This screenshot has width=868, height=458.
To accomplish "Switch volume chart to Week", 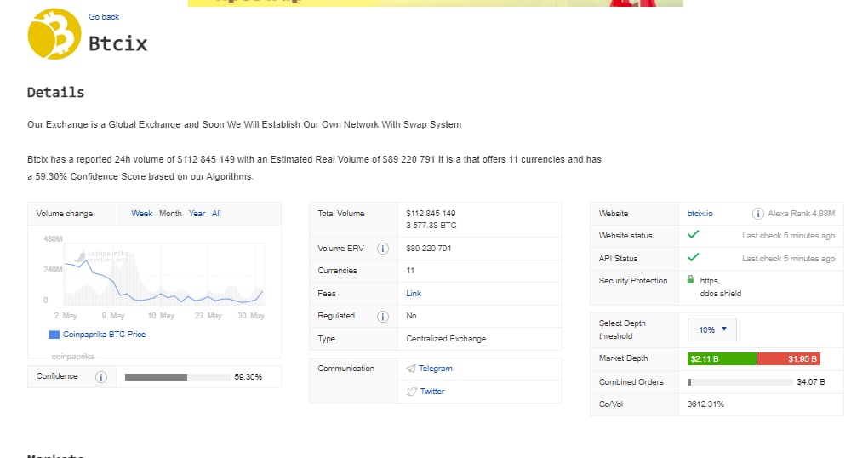I will (142, 214).
